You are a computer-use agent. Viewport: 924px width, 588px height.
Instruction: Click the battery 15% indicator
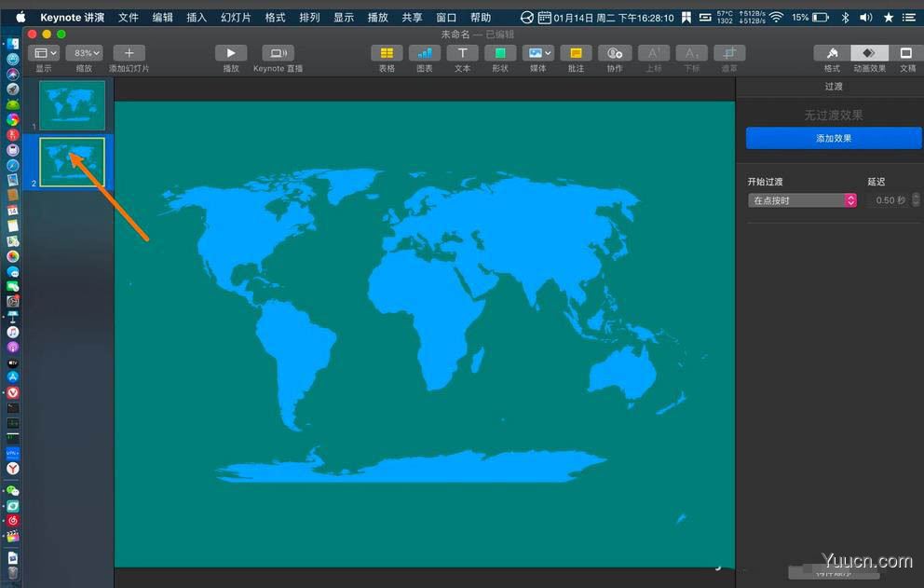tap(810, 17)
